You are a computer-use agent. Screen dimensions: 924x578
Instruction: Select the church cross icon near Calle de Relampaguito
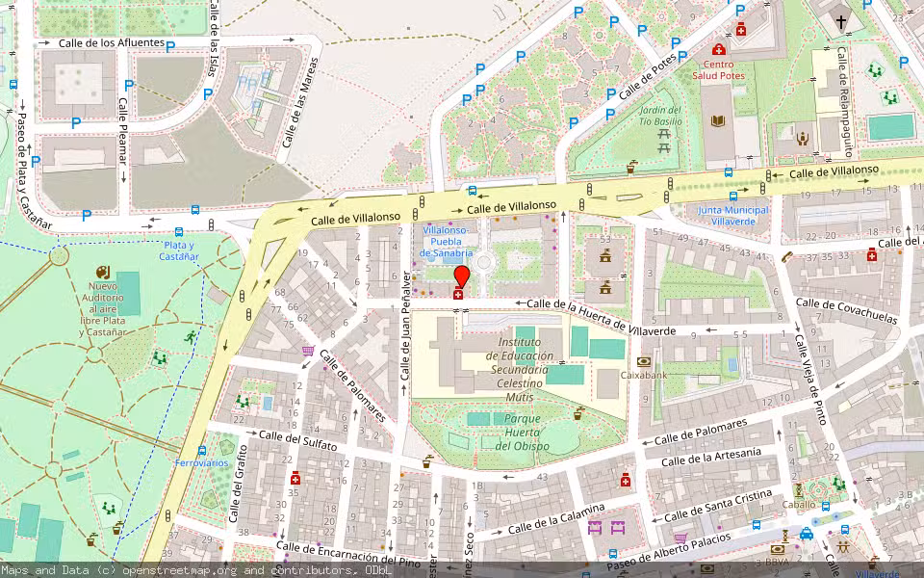841,22
